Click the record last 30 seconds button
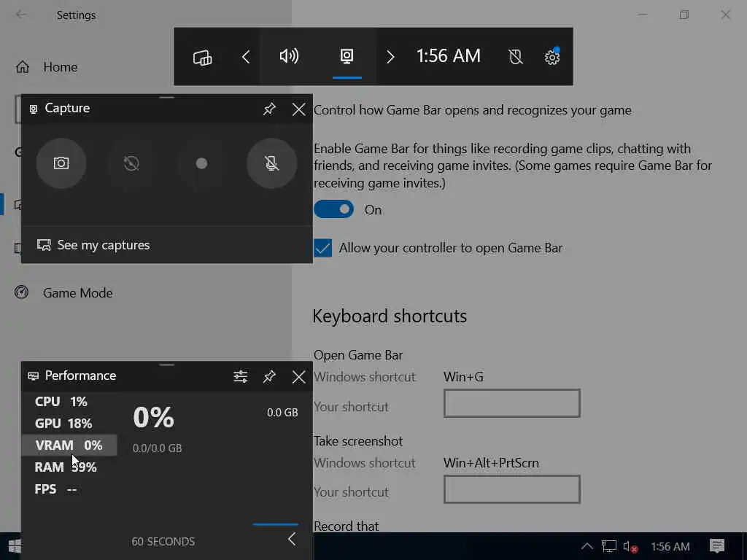The width and height of the screenshot is (747, 560). (131, 163)
